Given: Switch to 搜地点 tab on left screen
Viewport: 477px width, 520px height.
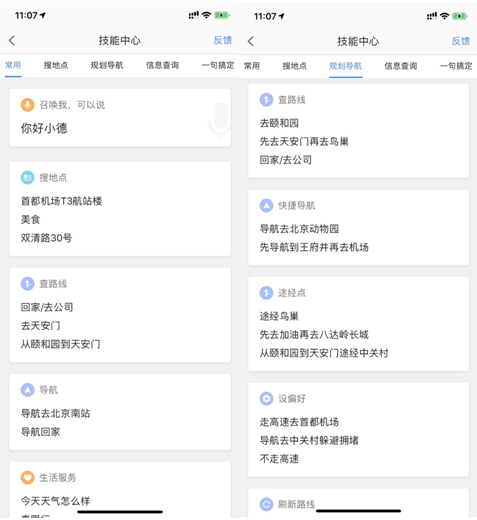Looking at the screenshot, I should click(56, 65).
